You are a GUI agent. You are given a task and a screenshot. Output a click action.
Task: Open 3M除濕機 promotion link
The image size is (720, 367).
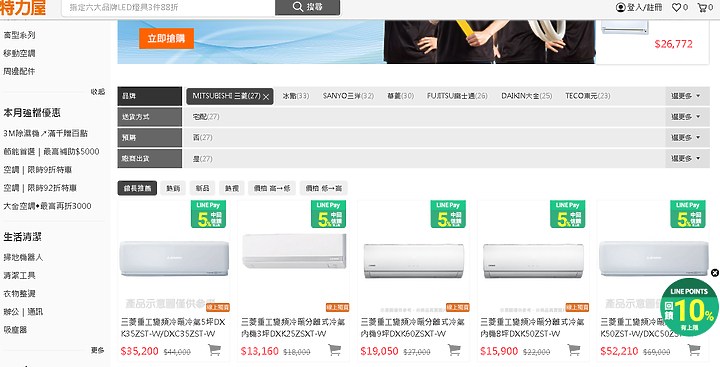pyautogui.click(x=45, y=134)
